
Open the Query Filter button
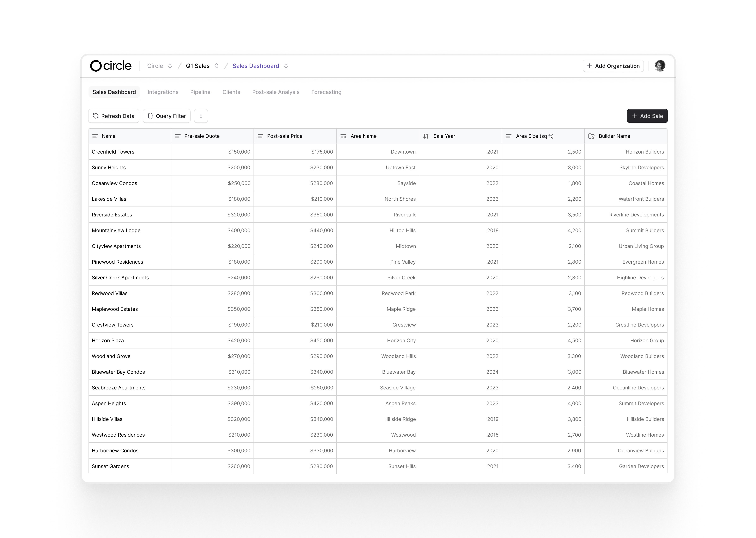point(166,116)
